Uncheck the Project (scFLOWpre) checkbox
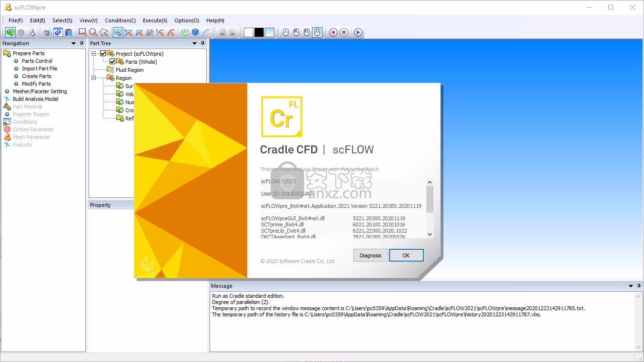Image resolution: width=644 pixels, height=362 pixels. (x=103, y=54)
